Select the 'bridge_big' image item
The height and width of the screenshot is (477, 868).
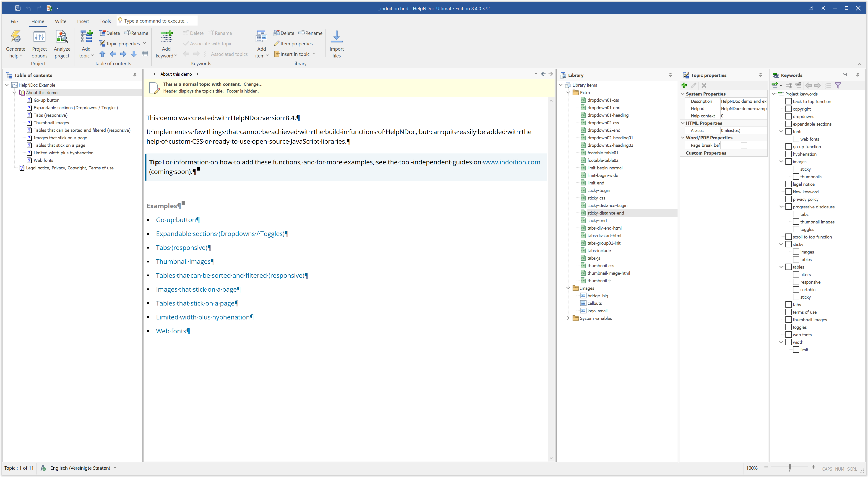(597, 296)
